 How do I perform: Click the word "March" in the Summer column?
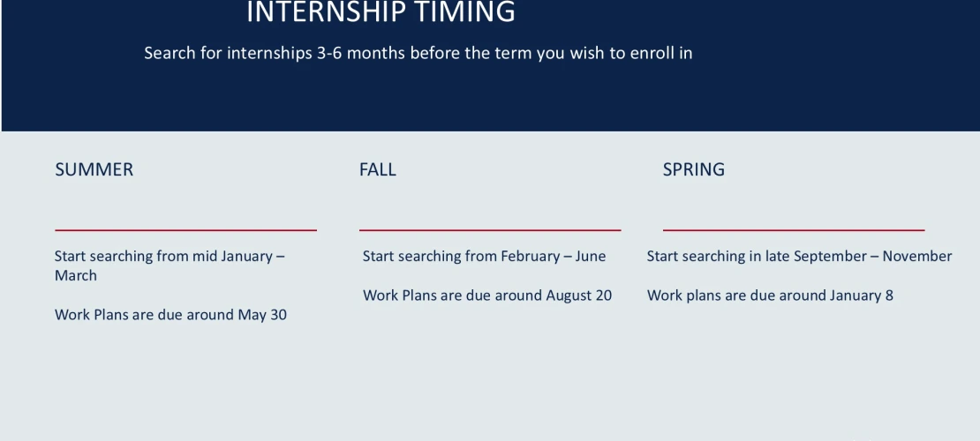point(76,276)
